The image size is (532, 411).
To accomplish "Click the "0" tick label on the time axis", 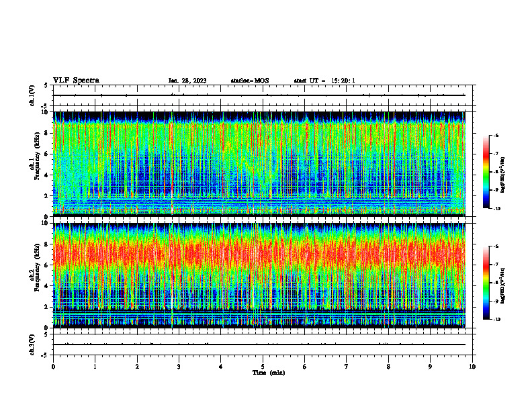I will point(53,367).
